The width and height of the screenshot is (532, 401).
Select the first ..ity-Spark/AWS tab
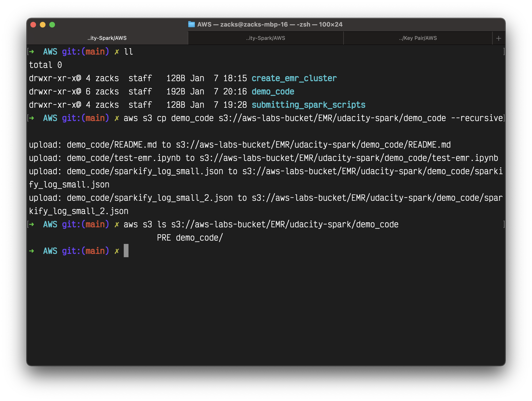pos(107,38)
